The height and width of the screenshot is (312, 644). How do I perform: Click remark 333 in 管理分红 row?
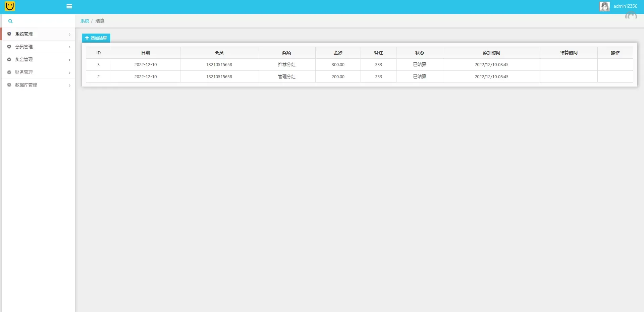coord(379,77)
